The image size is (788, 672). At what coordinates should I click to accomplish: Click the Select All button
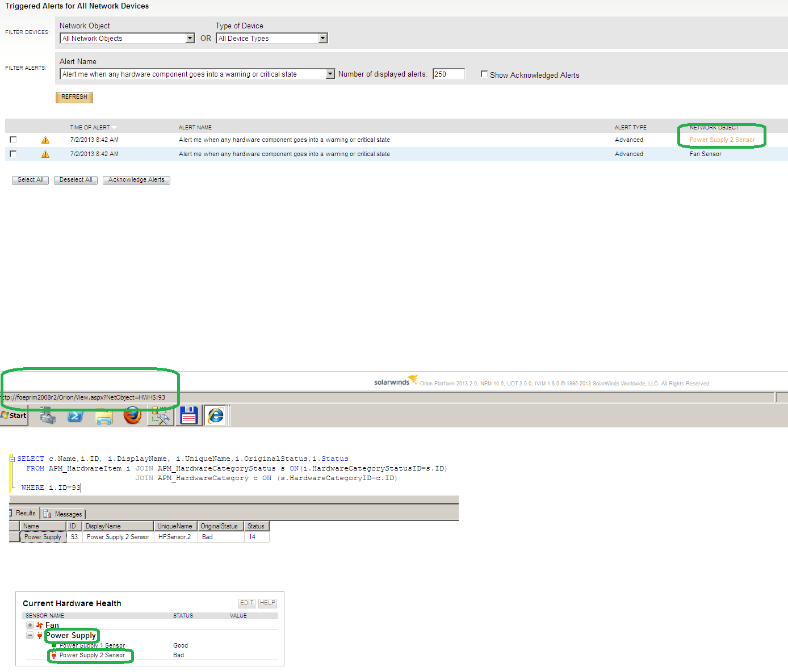tap(30, 180)
